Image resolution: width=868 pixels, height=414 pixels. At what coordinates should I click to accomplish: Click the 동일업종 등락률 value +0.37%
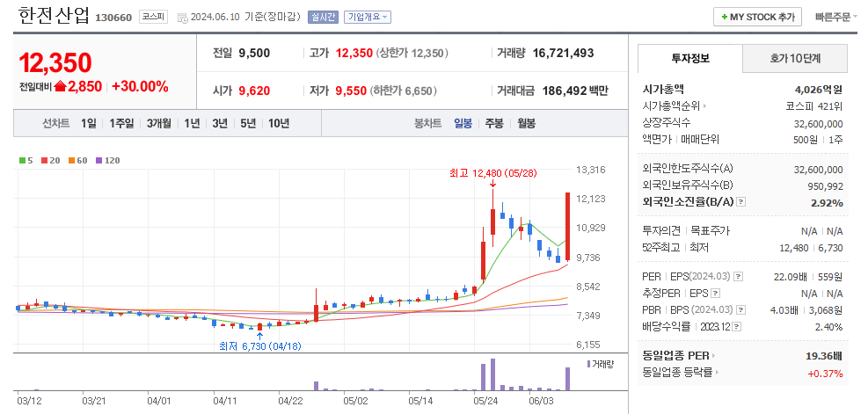click(825, 373)
